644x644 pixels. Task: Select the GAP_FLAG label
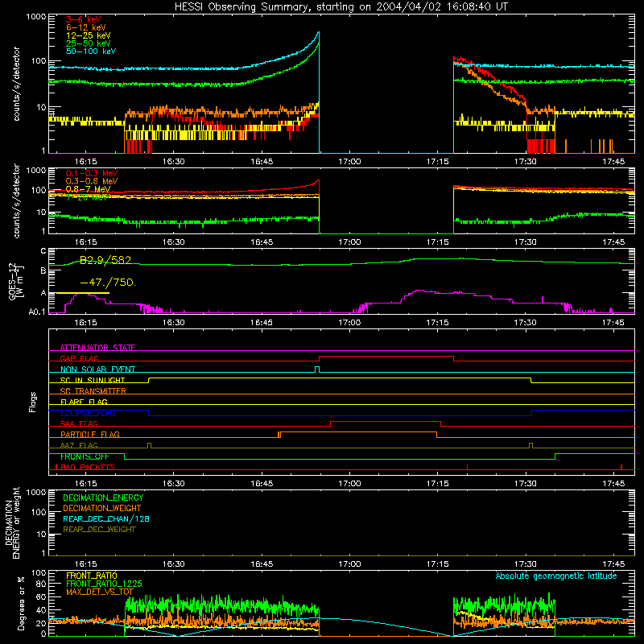pos(79,358)
